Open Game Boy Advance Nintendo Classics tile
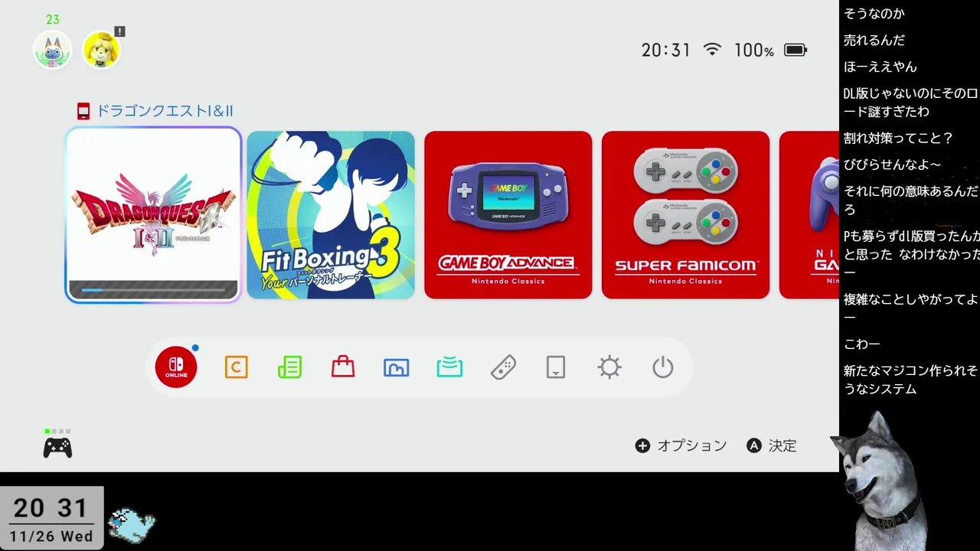980x551 pixels. click(508, 215)
